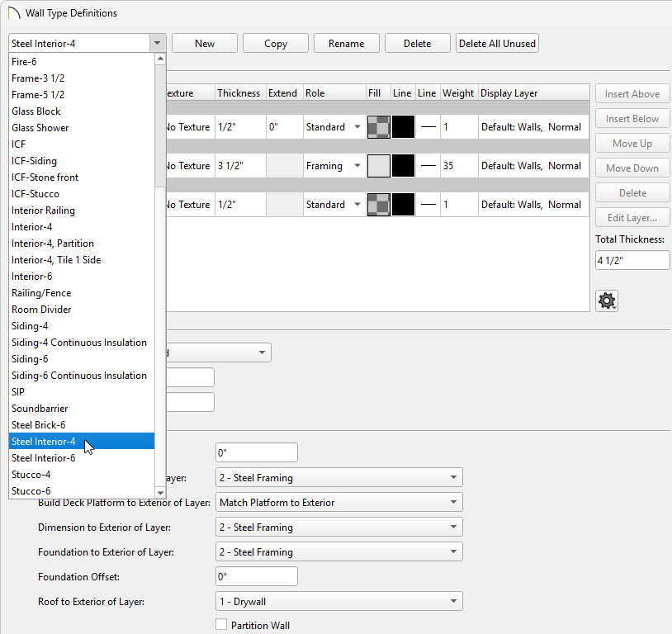
Task: Choose SIP wall type
Action: [82, 392]
